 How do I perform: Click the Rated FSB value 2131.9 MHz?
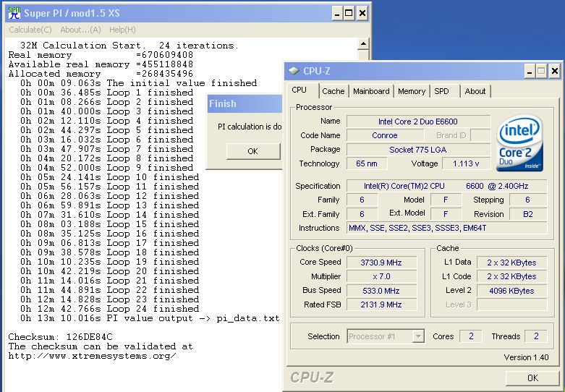point(381,304)
